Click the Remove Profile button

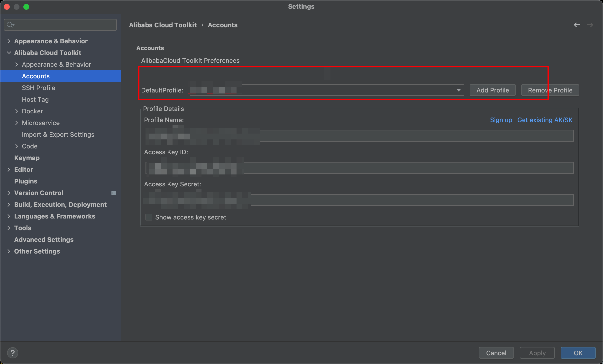tap(550, 90)
